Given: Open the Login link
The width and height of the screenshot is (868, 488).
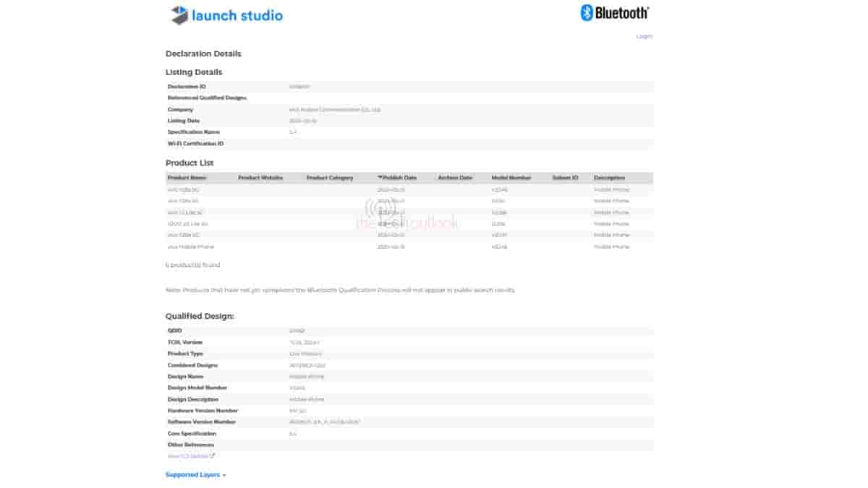Looking at the screenshot, I should click(644, 36).
